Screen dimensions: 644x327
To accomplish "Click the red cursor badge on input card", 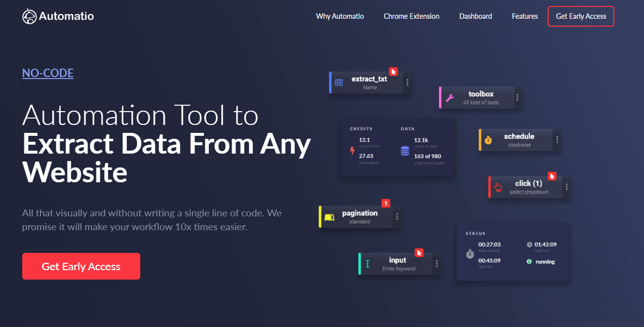I will coord(419,253).
